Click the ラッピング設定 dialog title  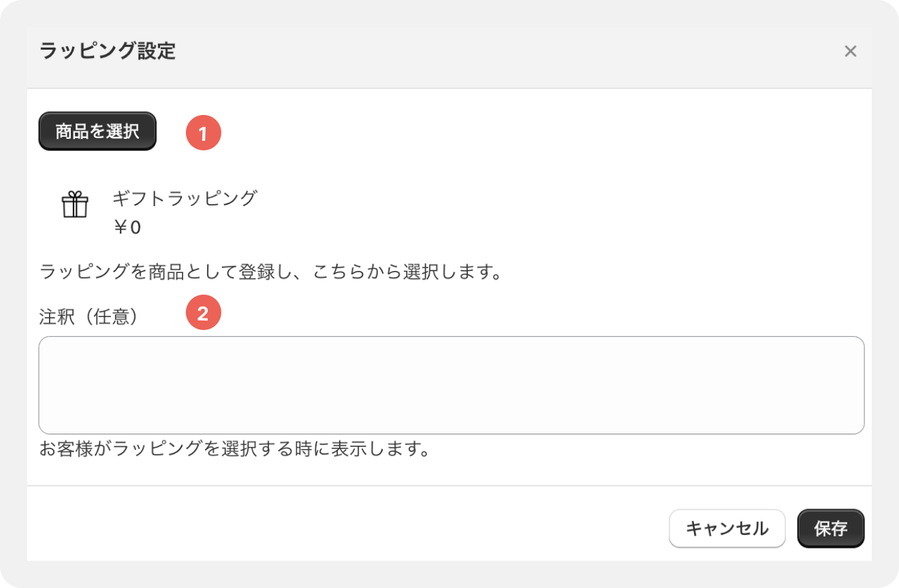coord(108,52)
